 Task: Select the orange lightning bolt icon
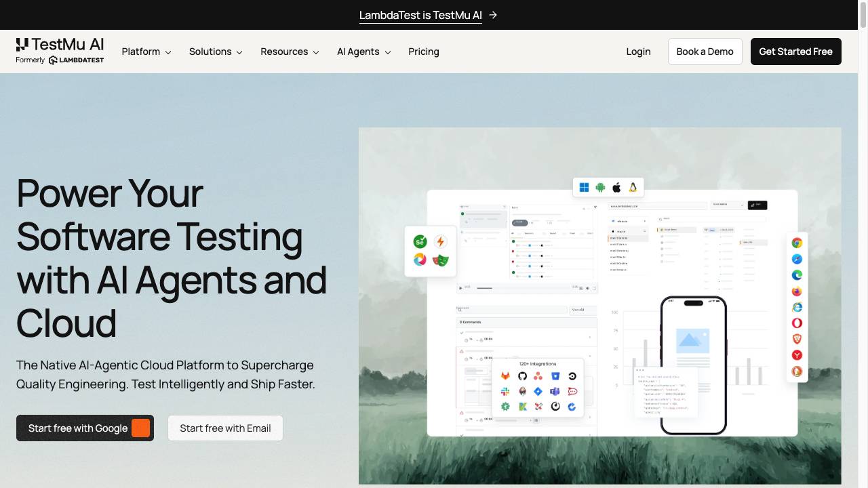[441, 241]
